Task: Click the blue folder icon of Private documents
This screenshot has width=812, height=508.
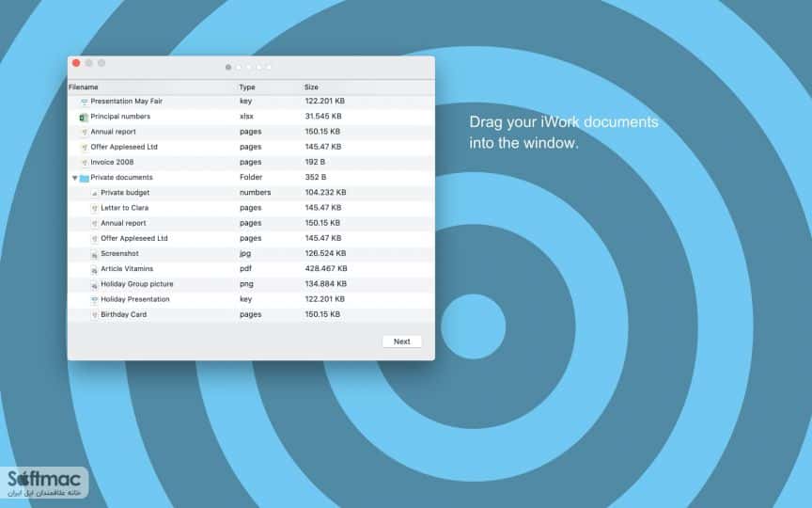Action: 85,179
